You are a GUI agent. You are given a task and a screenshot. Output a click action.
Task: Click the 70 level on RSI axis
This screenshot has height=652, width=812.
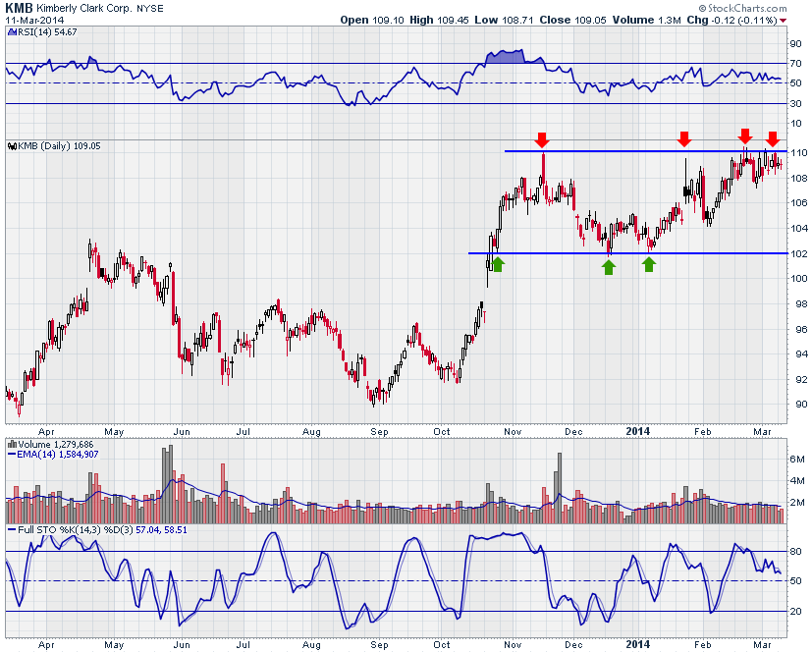point(795,64)
